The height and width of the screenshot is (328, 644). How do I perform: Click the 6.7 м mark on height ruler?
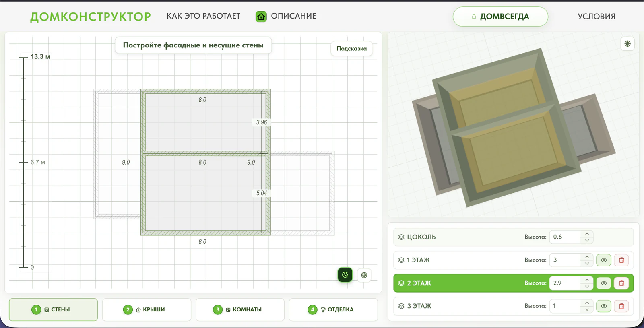tap(37, 162)
